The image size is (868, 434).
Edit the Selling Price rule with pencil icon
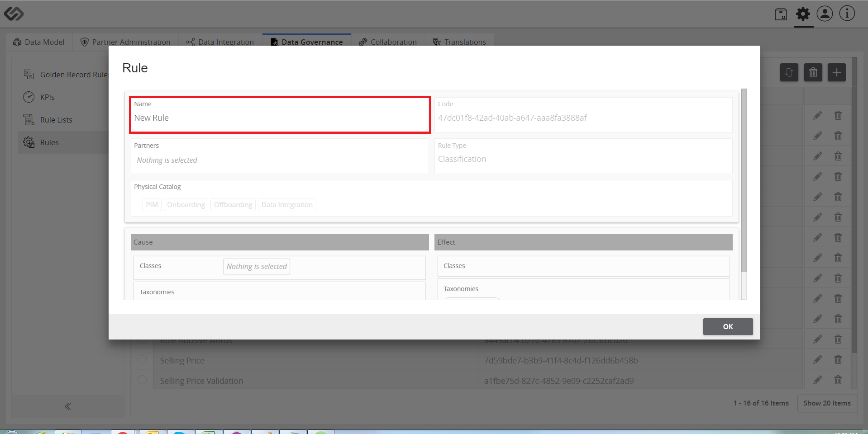[x=817, y=360]
